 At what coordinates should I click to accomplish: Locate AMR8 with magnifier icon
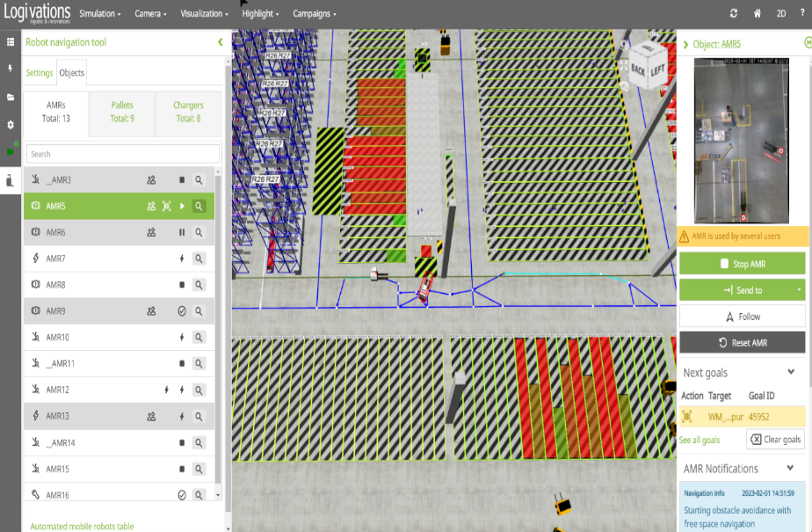(x=199, y=285)
